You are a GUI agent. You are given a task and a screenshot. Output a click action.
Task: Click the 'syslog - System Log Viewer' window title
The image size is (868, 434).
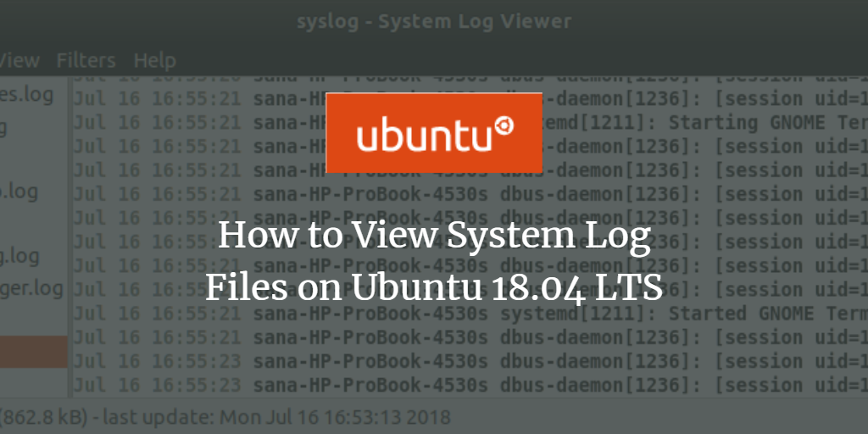434,21
